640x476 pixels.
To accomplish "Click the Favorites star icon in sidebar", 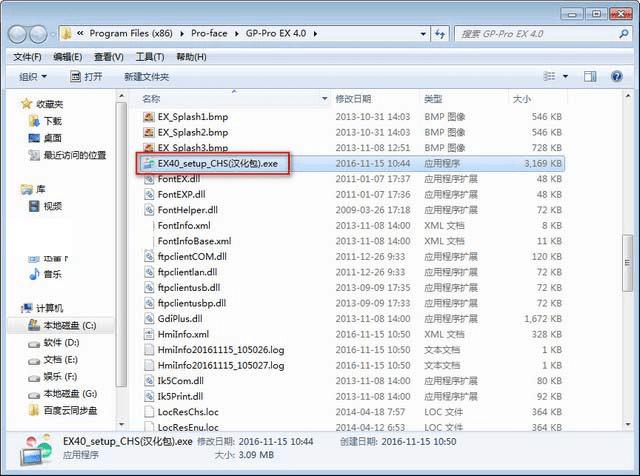I will click(27, 104).
